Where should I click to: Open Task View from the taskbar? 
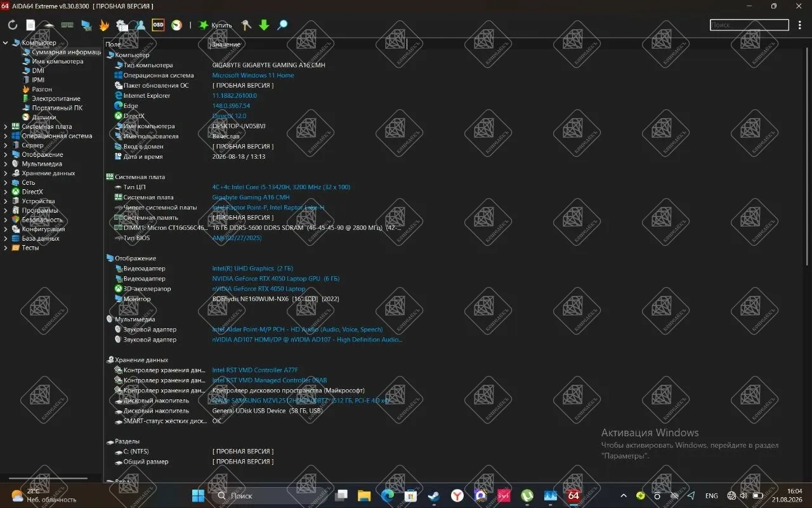click(342, 495)
